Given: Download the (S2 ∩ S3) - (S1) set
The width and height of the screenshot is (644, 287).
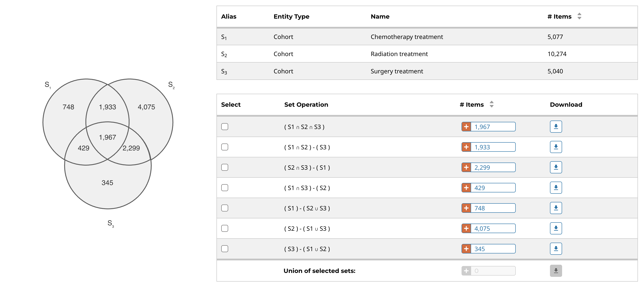Looking at the screenshot, I should tap(556, 167).
